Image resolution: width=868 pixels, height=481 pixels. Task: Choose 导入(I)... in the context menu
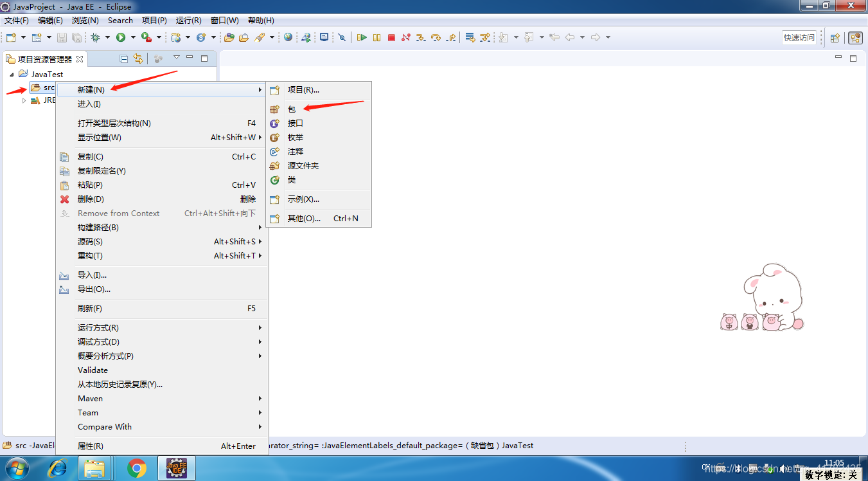click(162, 275)
